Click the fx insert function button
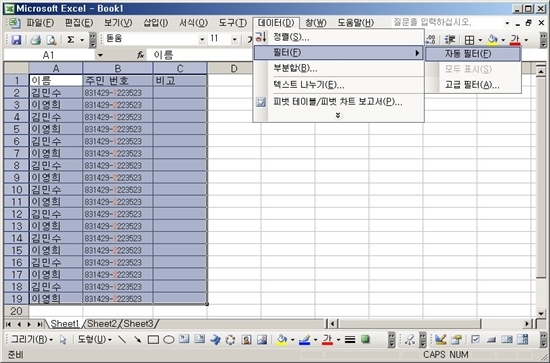Screen dimensions: 550x363 [140, 55]
